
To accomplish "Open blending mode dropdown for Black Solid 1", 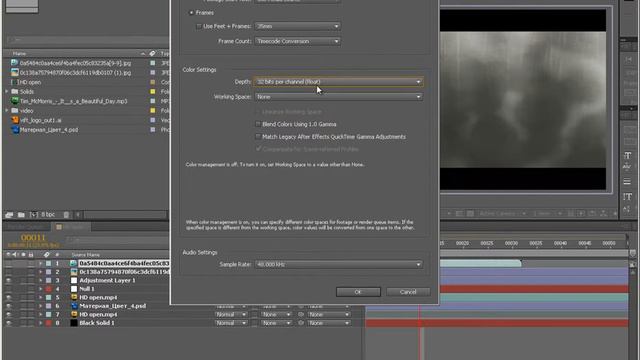I will (231, 323).
